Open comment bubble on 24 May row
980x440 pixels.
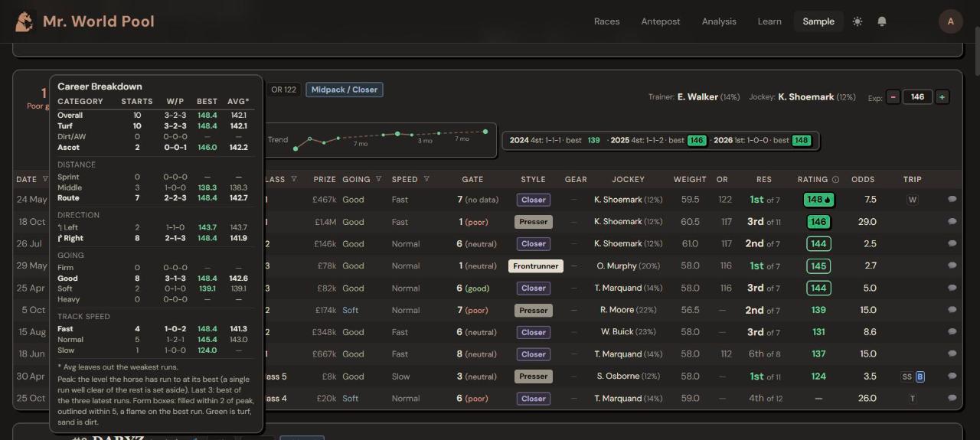click(952, 199)
